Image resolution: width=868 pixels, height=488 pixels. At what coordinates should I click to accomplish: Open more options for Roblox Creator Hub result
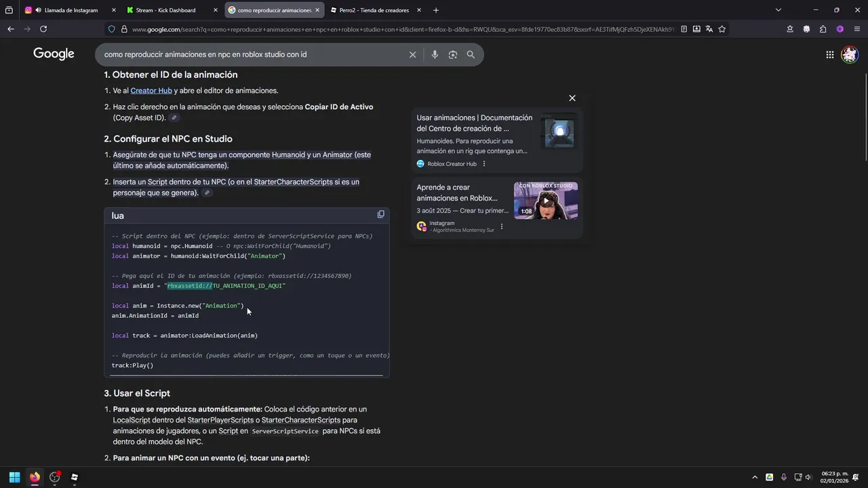[x=484, y=164]
